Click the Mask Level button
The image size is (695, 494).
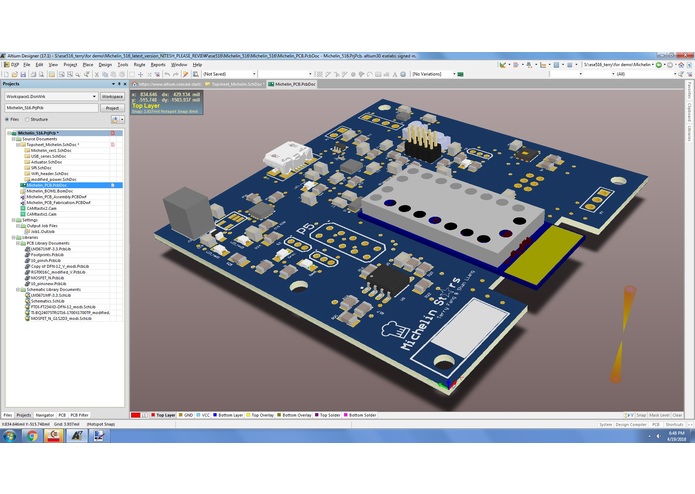659,415
